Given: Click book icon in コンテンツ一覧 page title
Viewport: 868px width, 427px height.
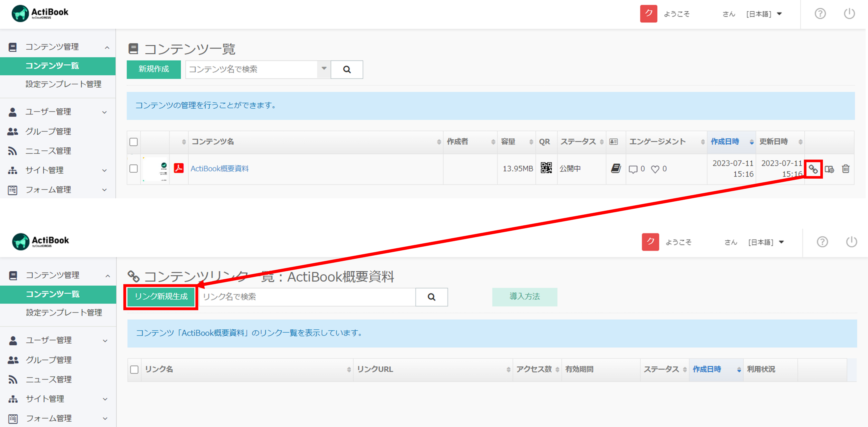Looking at the screenshot, I should (x=133, y=49).
